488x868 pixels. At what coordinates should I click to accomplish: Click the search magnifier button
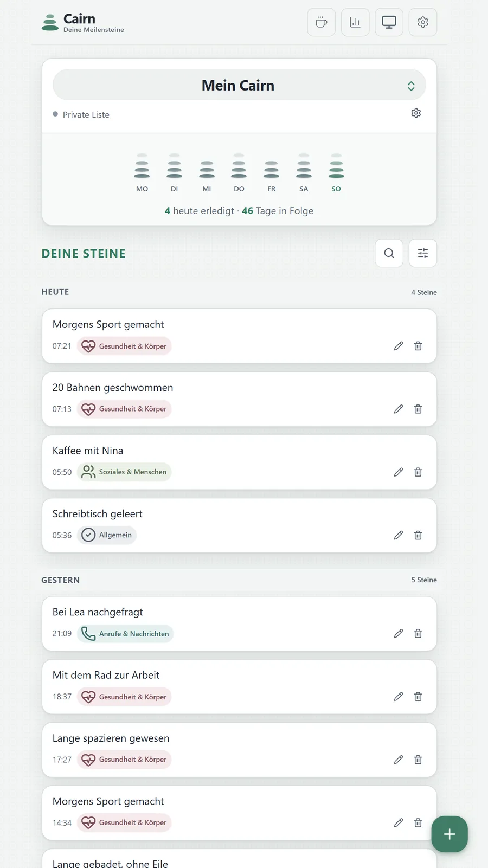click(389, 253)
